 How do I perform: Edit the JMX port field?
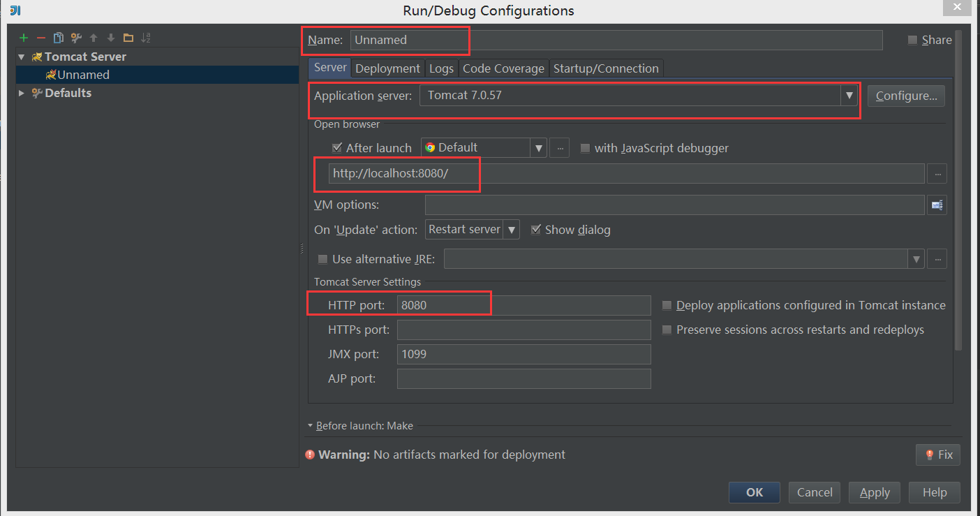[x=524, y=354]
